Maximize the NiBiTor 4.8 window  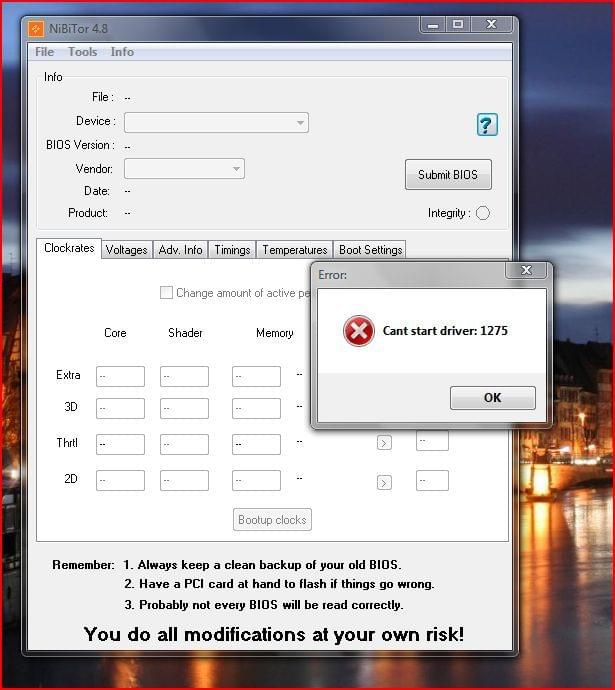coord(458,25)
